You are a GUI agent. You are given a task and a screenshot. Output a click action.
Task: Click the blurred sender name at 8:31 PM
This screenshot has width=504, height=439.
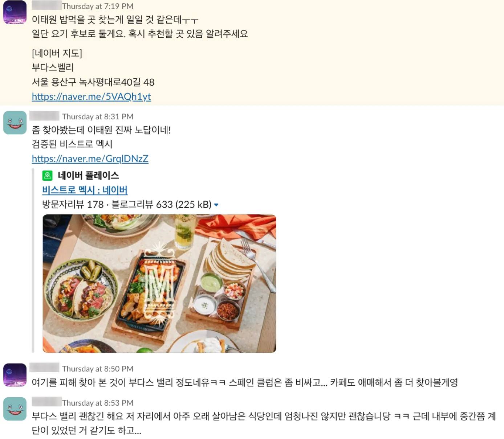[44, 116]
